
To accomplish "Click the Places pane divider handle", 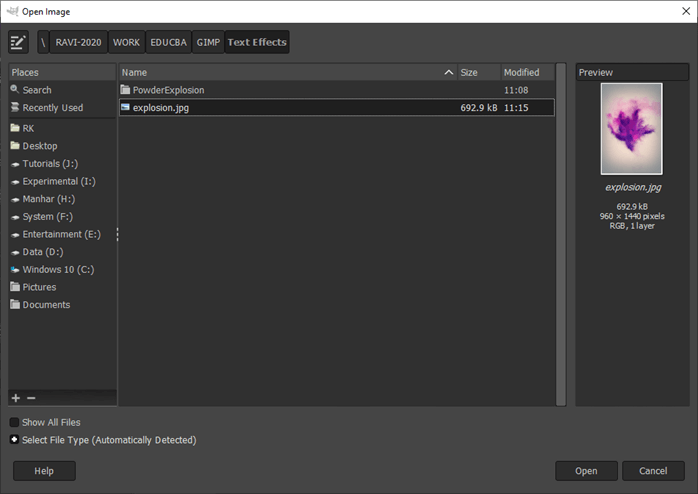I will point(118,235).
